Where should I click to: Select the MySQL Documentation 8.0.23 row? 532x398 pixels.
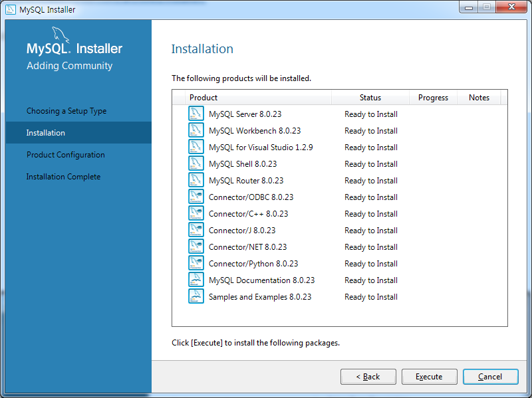coord(340,280)
